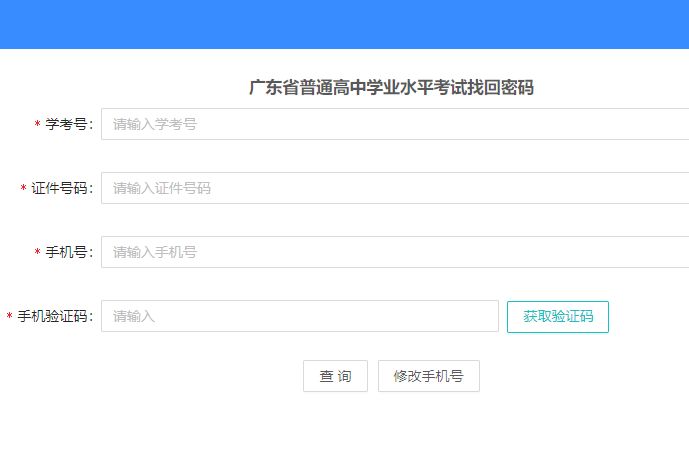Viewport: 689px width, 464px height.
Task: Click the page title 广东省普通高中学业水平考试找回密码
Action: point(391,87)
